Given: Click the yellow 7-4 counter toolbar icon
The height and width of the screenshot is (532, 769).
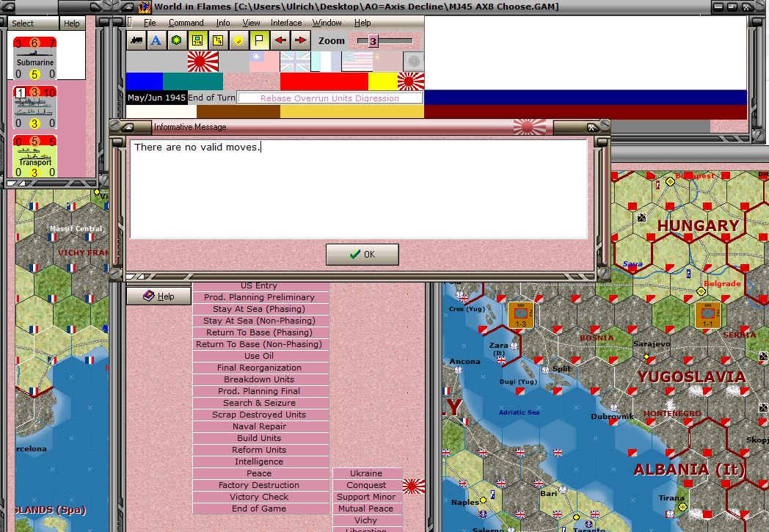Looking at the screenshot, I should [x=218, y=40].
